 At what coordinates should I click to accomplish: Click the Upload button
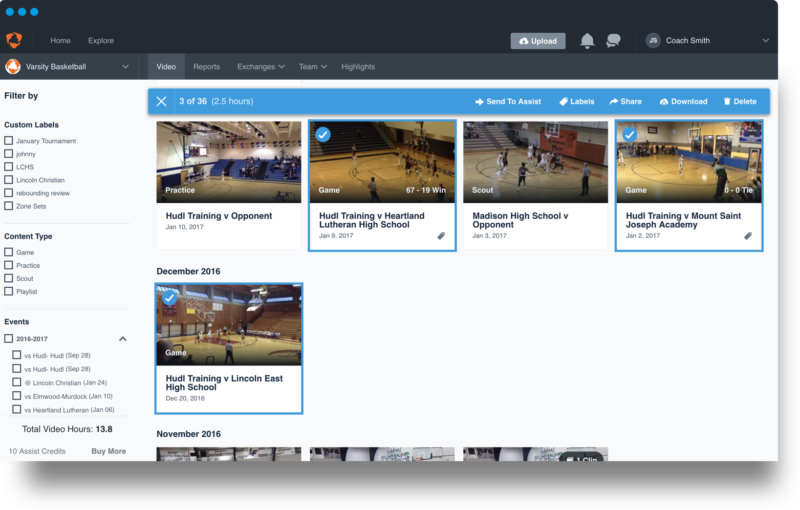538,41
